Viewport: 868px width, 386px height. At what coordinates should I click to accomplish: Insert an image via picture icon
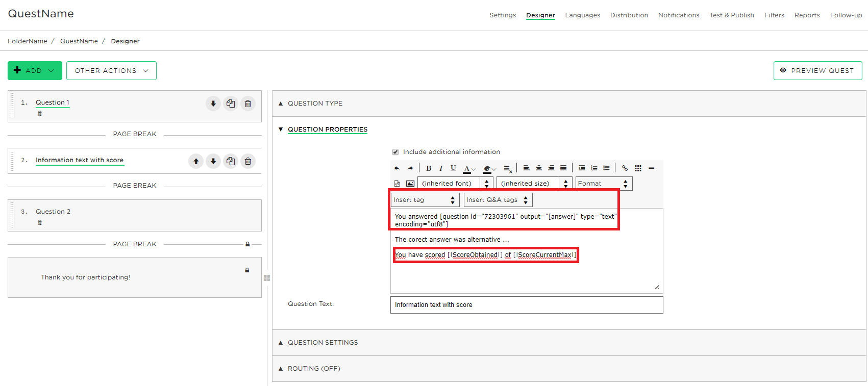[x=410, y=184]
